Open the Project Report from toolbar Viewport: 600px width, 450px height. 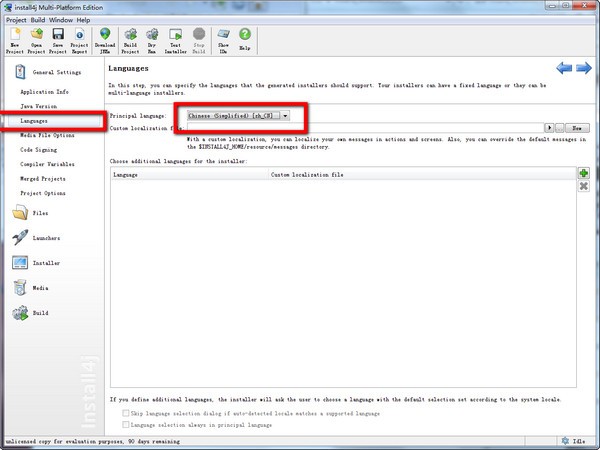pos(79,38)
